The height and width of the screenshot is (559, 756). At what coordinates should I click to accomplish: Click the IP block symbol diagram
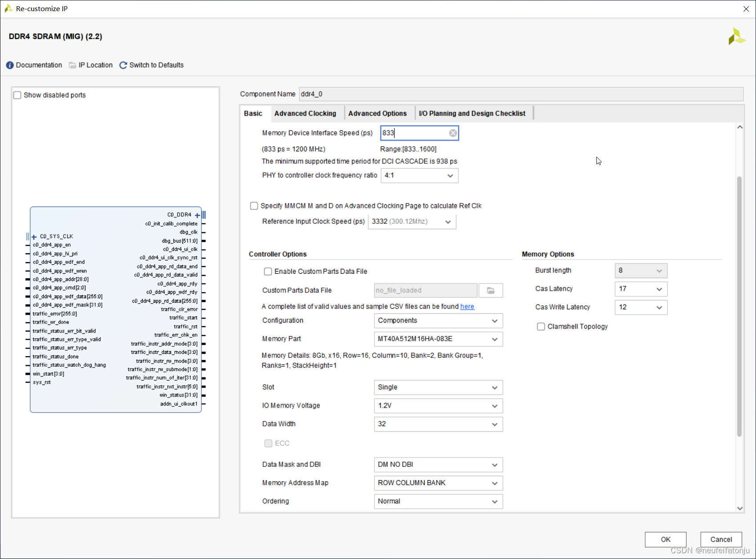[116, 310]
